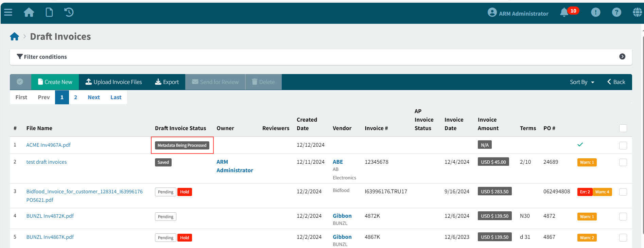This screenshot has width=644, height=248.
Task: Jump to the Last page
Action: pyautogui.click(x=116, y=97)
